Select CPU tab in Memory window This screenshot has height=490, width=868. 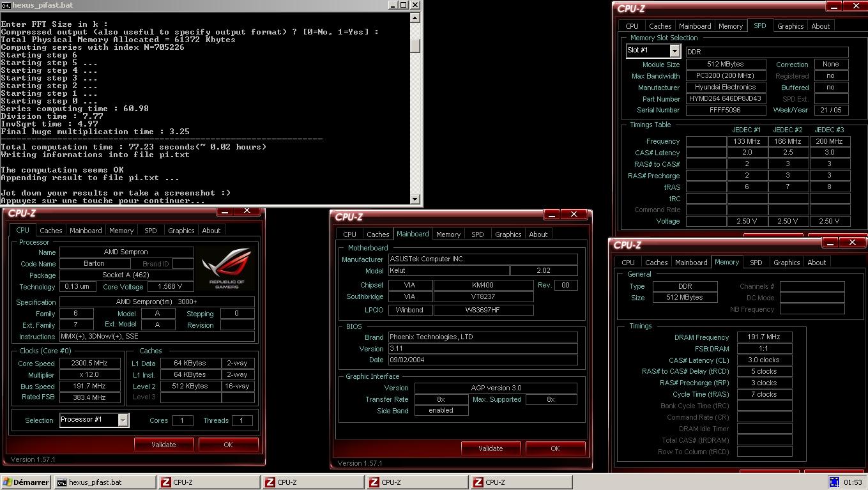click(x=628, y=263)
